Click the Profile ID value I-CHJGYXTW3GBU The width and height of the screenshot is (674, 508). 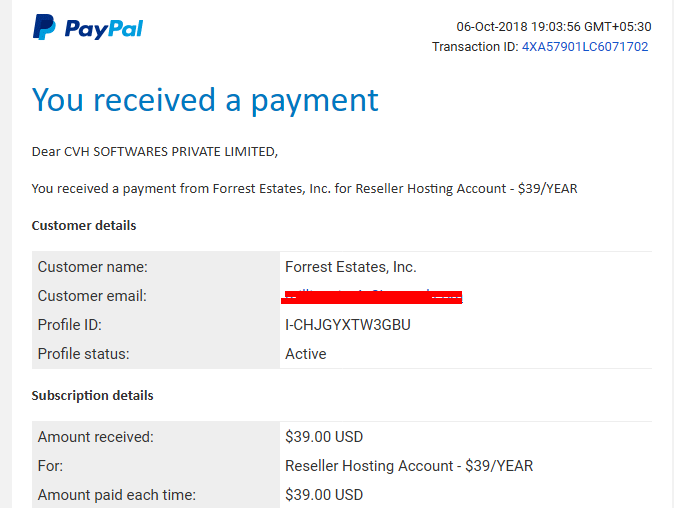point(348,325)
